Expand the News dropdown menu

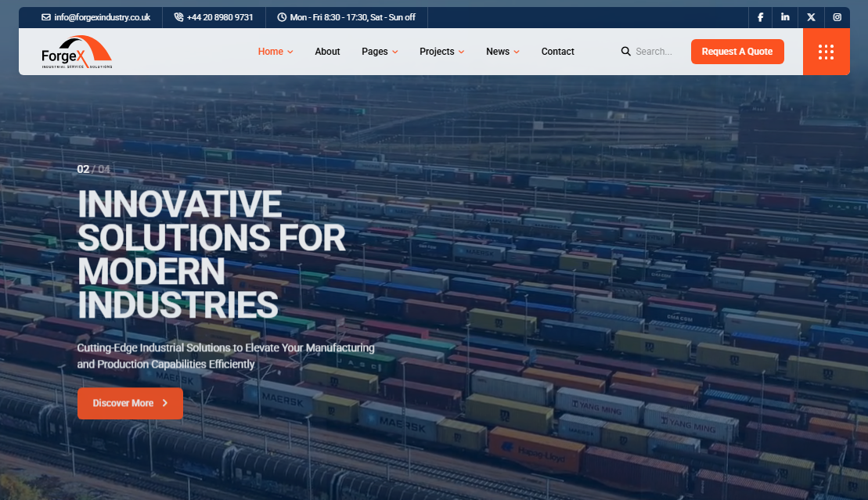click(502, 52)
